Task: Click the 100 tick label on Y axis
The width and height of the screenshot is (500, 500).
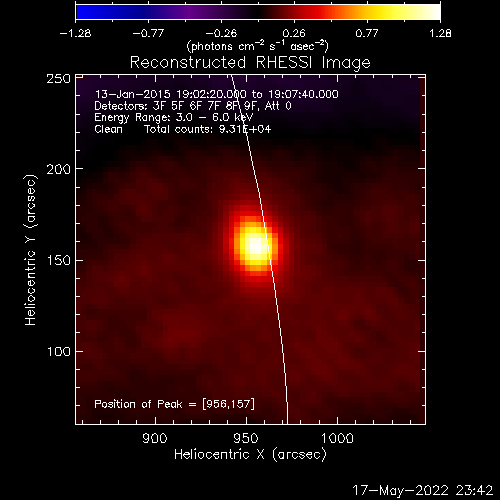Action: [59, 352]
